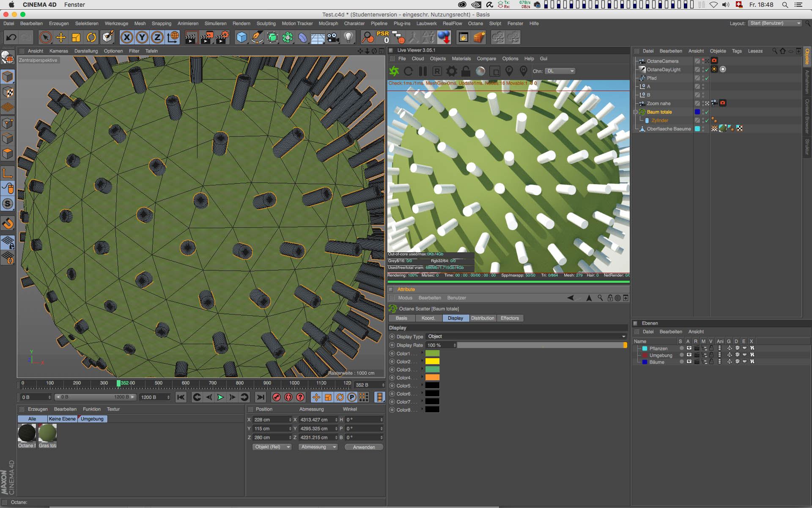Toggle Display Type radio dot
The width and height of the screenshot is (812, 508).
point(392,337)
